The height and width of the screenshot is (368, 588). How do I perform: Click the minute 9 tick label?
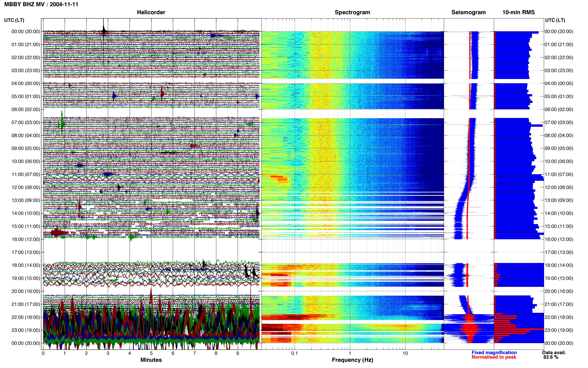(x=238, y=353)
